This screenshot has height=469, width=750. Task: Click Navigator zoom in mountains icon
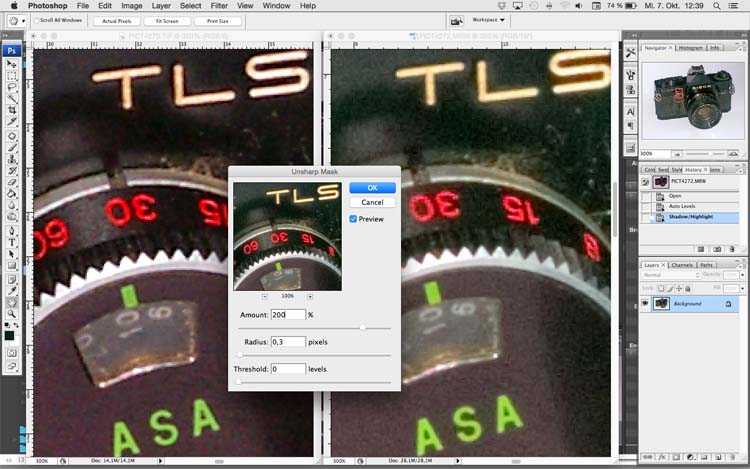(732, 154)
